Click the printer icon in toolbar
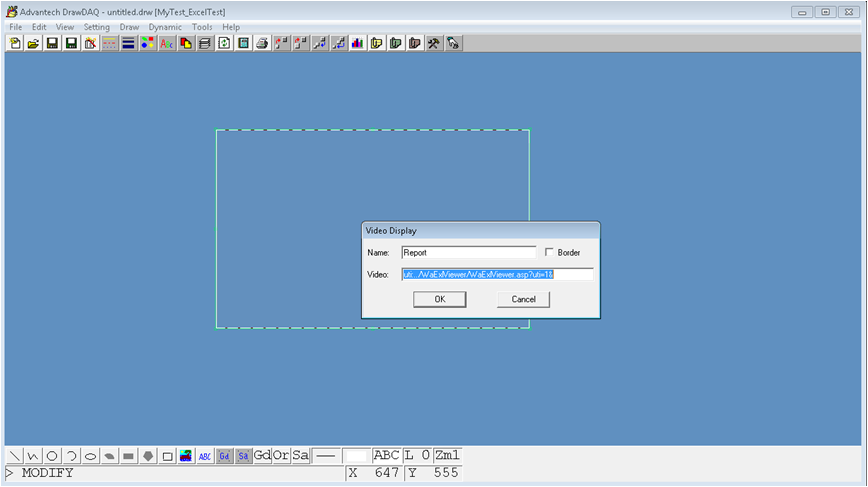The width and height of the screenshot is (868, 487). pyautogui.click(x=262, y=43)
